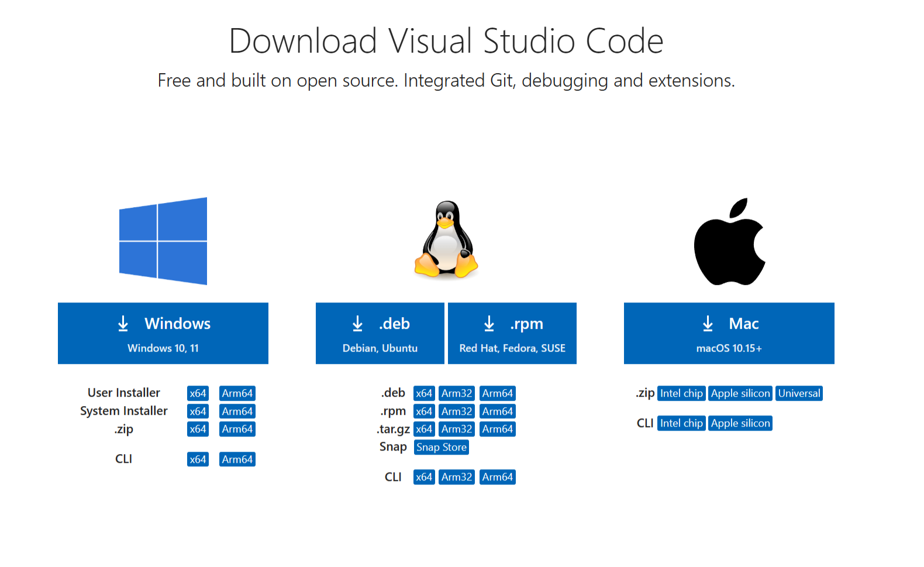Select Linux .tar.gz Arm32 archive

pos(457,429)
